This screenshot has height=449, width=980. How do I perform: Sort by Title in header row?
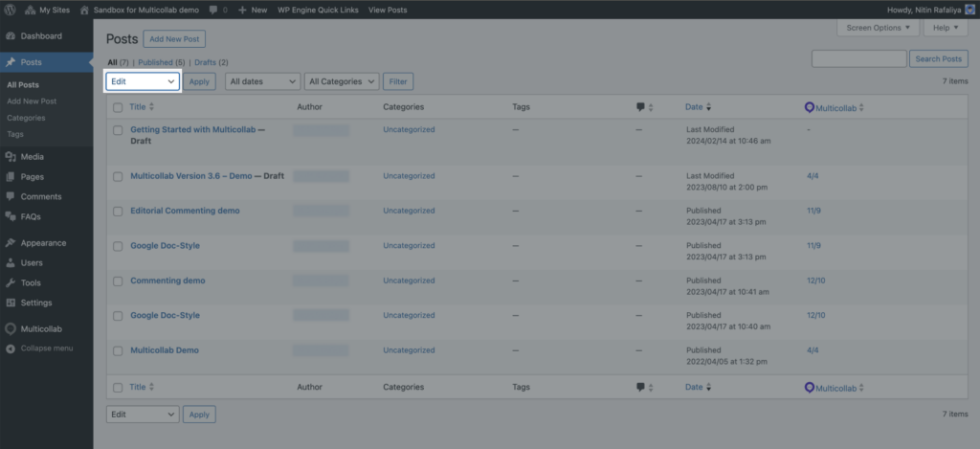click(x=142, y=107)
